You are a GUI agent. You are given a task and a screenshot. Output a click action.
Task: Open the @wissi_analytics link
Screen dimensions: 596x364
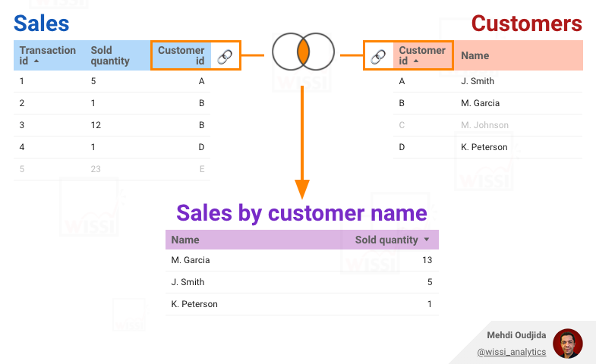(x=511, y=352)
